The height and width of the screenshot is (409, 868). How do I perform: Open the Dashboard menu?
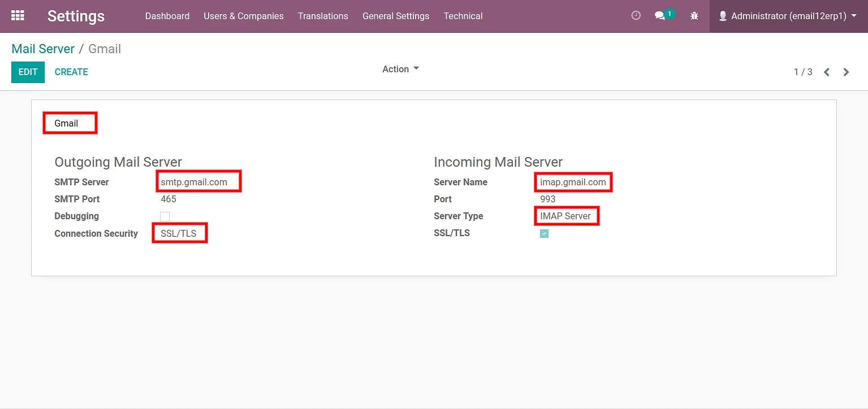pyautogui.click(x=167, y=16)
